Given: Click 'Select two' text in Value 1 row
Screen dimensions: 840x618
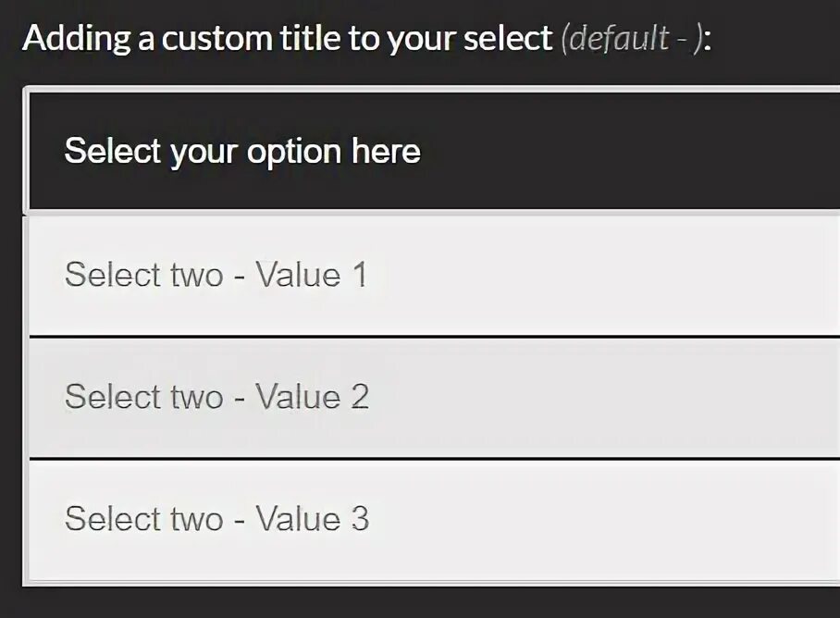Looking at the screenshot, I should [x=143, y=275].
